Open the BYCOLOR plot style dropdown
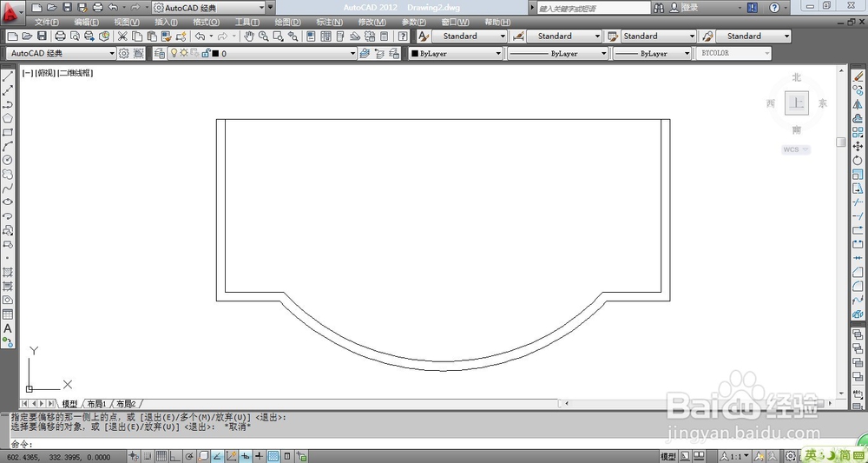Image resolution: width=868 pixels, height=463 pixels. click(x=733, y=53)
